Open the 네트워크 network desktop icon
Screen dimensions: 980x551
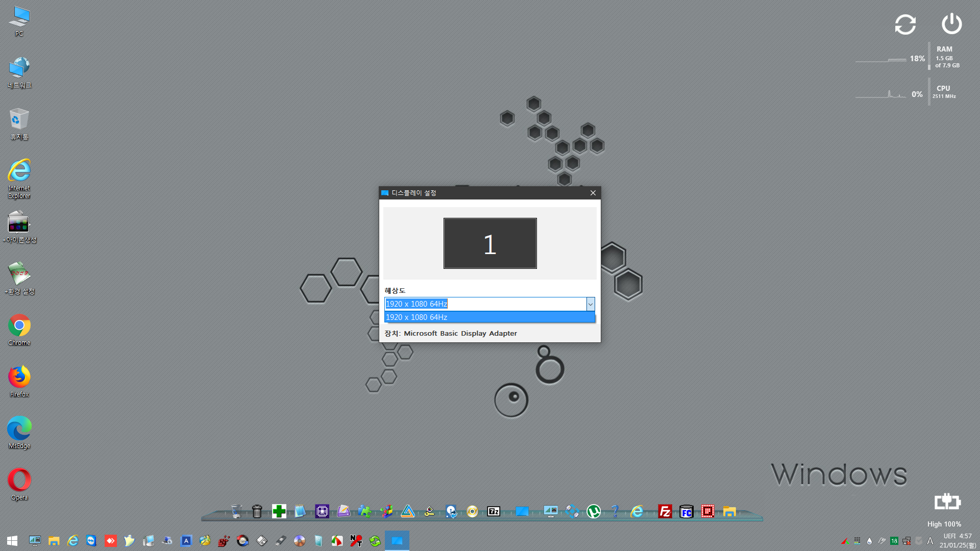19,73
